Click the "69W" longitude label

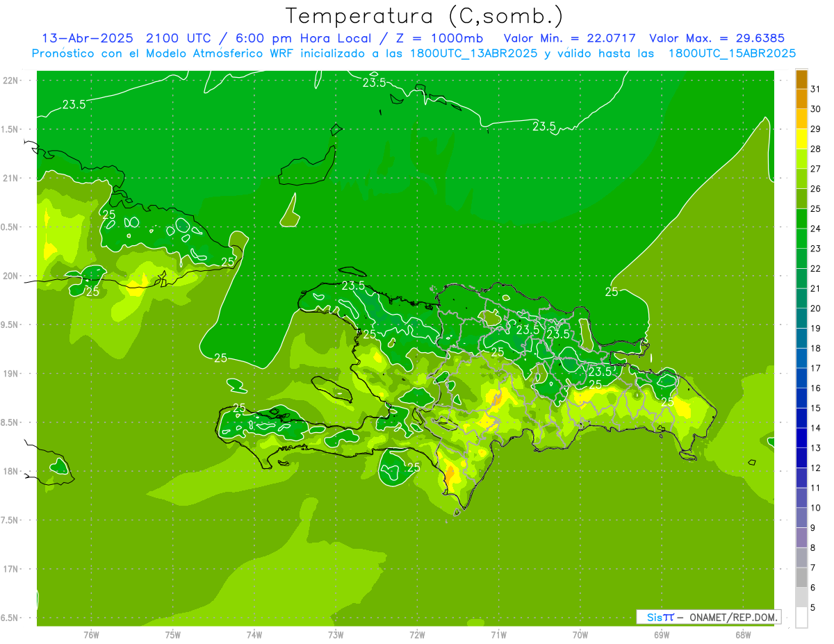[x=662, y=635]
